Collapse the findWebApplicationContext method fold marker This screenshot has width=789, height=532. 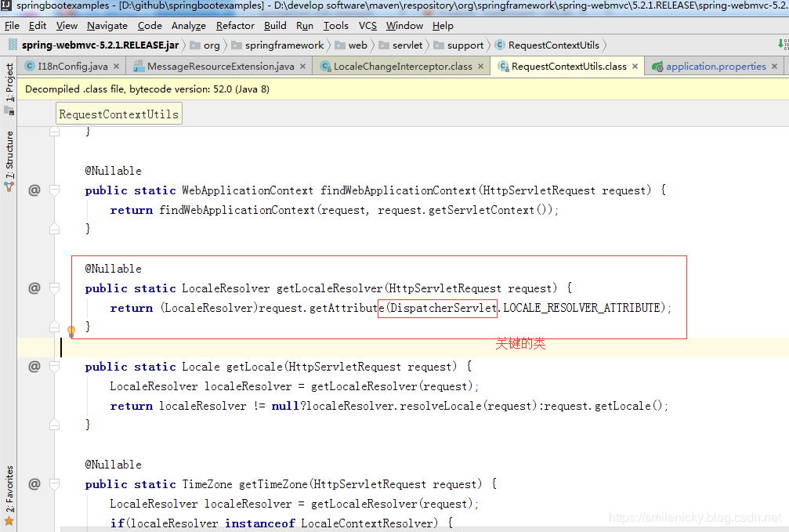[54, 190]
